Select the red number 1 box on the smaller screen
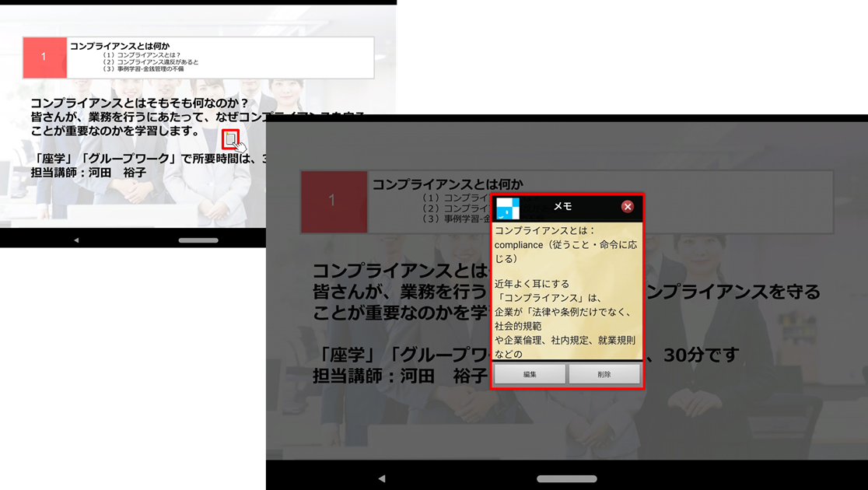Viewport: 868px width, 490px height. (44, 57)
